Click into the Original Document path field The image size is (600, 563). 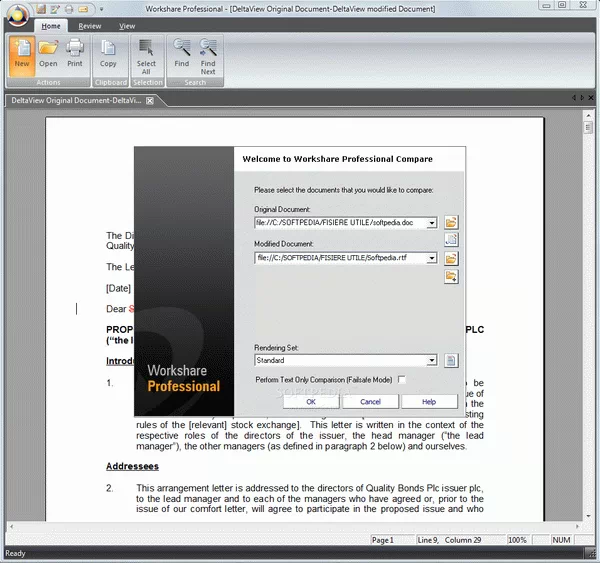point(341,223)
